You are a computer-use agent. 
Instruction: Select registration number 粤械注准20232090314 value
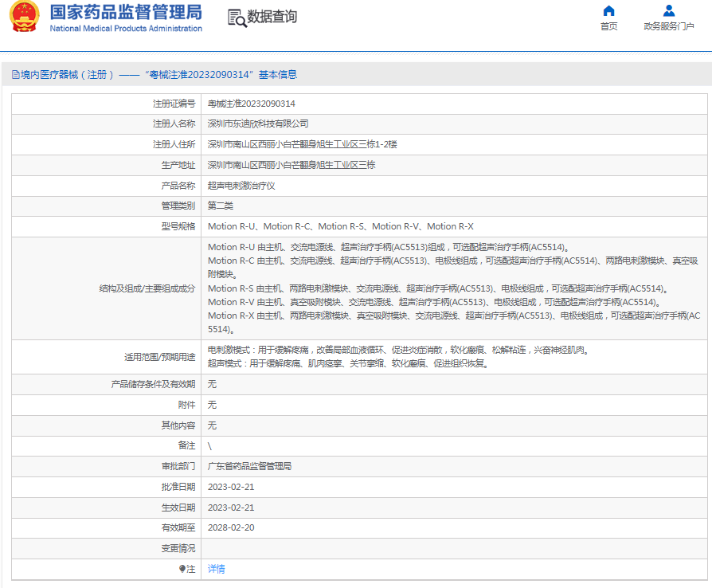point(251,104)
